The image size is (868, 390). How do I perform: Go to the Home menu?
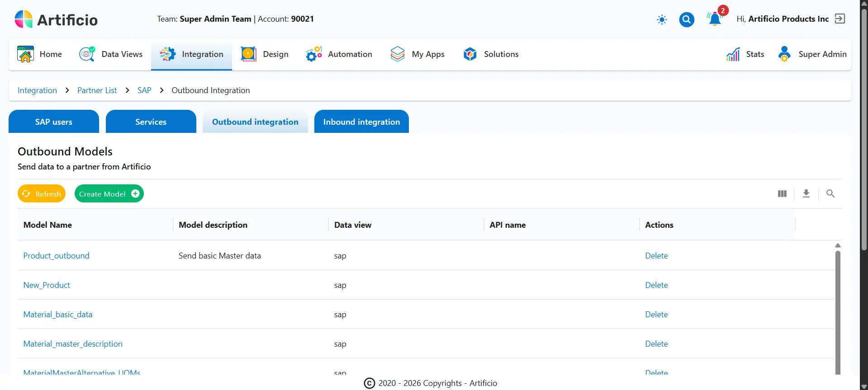tap(40, 54)
